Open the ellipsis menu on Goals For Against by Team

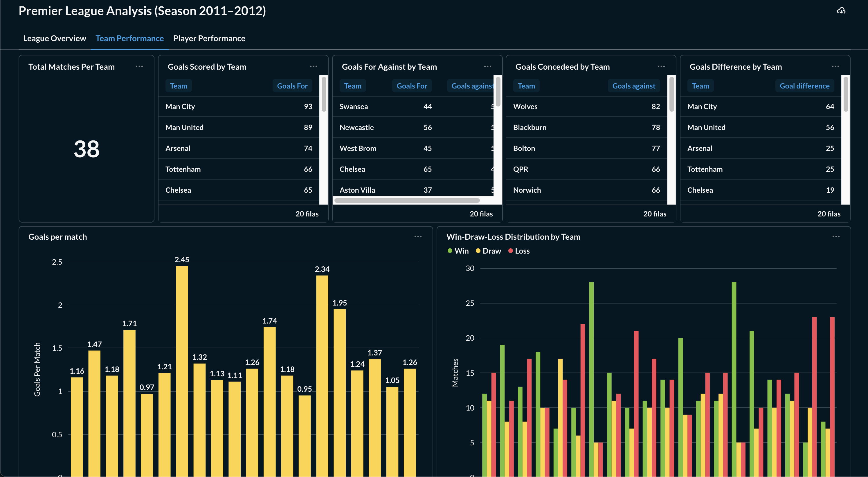click(488, 66)
